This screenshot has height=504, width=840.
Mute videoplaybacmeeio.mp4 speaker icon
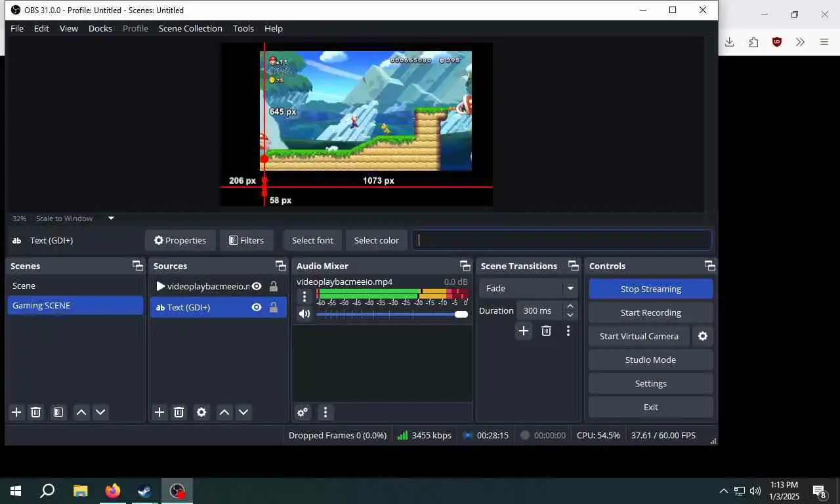(x=304, y=314)
